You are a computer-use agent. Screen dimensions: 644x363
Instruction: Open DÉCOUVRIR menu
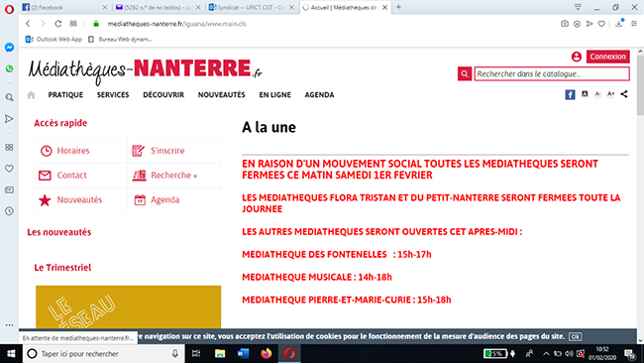point(163,95)
